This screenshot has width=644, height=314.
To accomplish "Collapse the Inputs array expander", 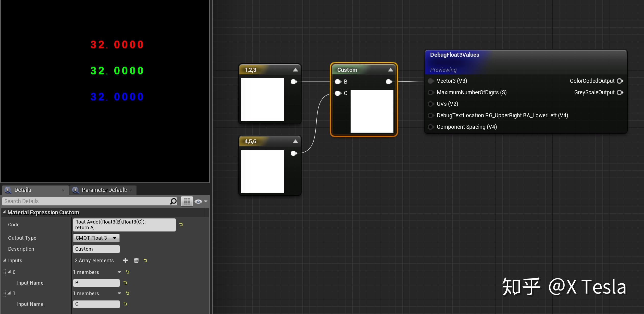I will [x=5, y=260].
